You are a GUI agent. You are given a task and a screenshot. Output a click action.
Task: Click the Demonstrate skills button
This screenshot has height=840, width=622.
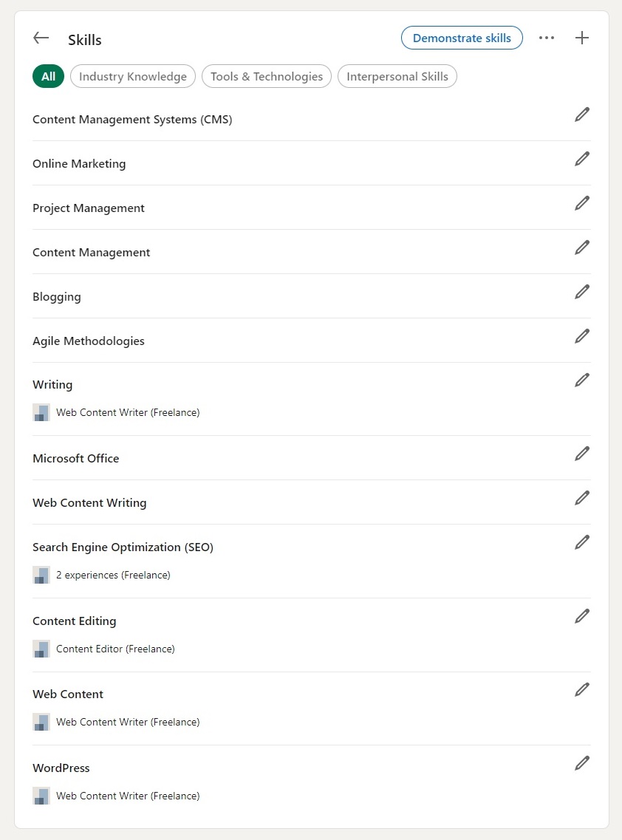coord(462,38)
